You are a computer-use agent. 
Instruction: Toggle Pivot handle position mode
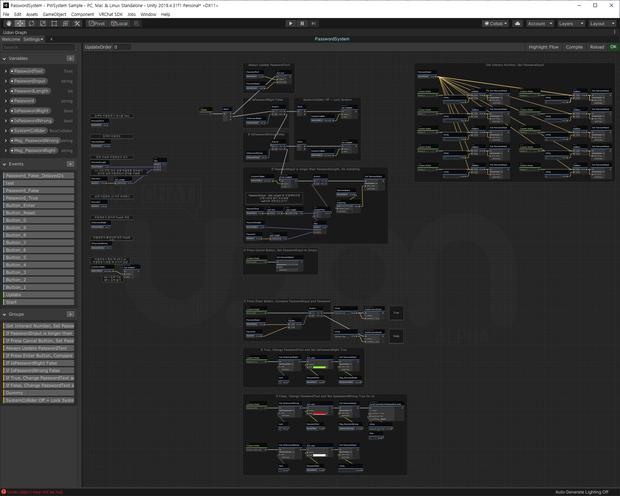(x=97, y=23)
